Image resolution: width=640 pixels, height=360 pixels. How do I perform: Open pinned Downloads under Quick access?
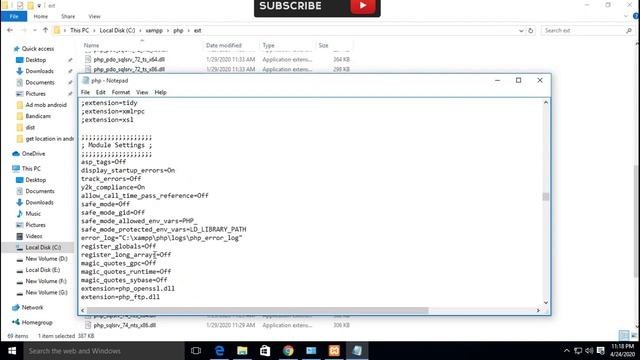point(39,71)
